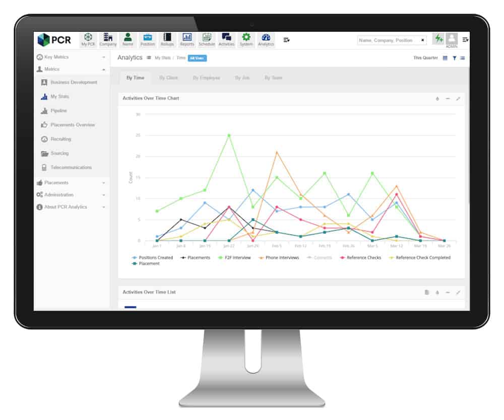Click the filter icon near This Quarter
504x420 pixels.
(455, 58)
